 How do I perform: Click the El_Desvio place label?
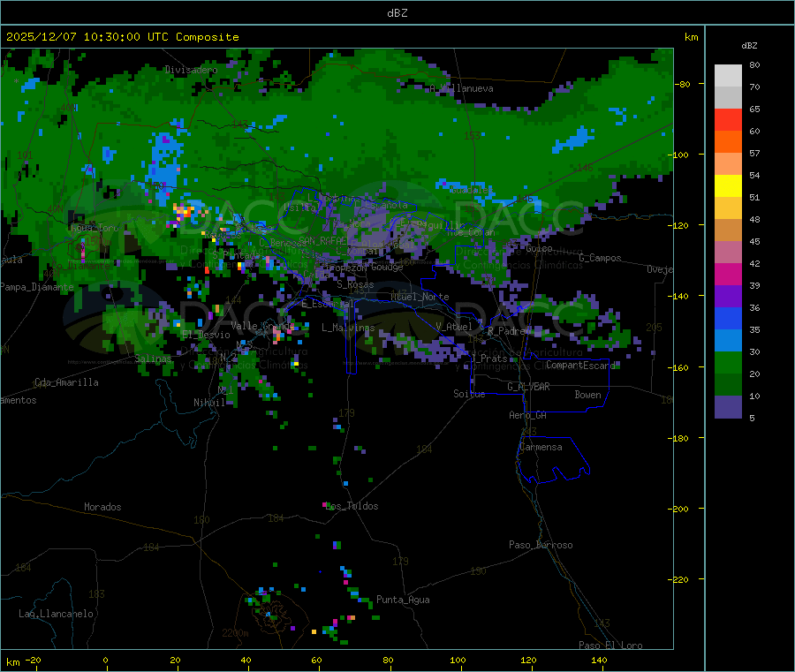(206, 335)
